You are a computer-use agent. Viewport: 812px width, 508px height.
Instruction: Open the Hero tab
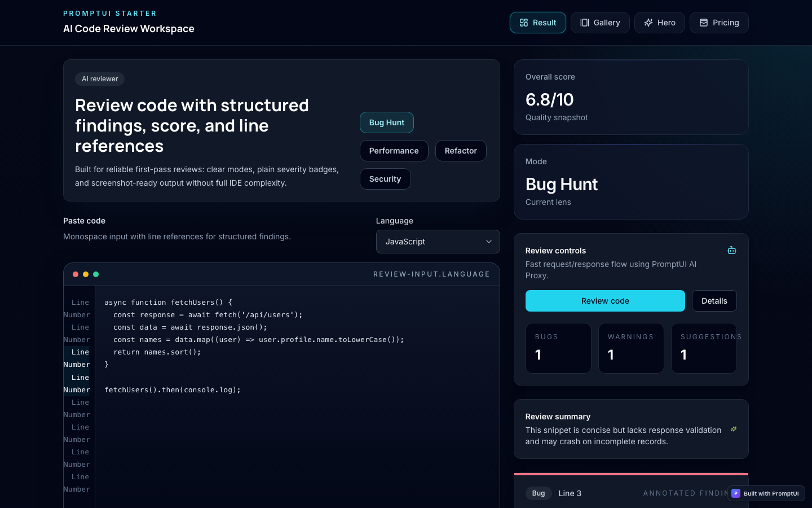[660, 23]
